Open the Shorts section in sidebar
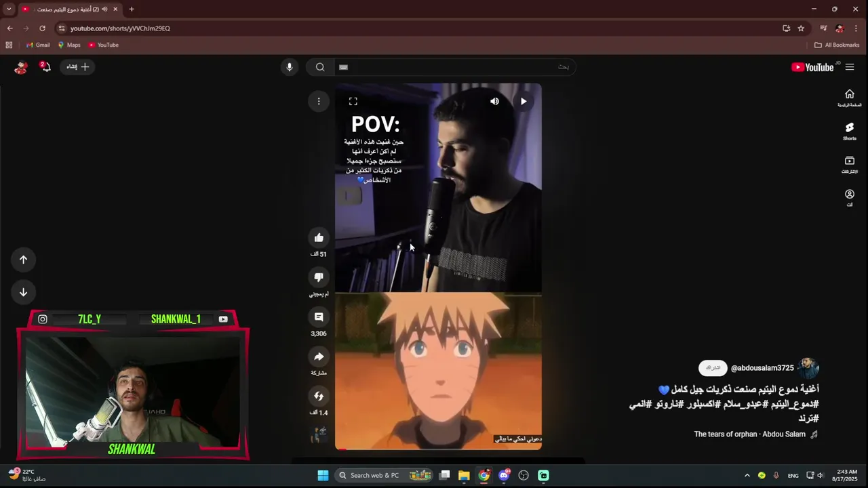Screen dimensions: 868x488 pos(849,131)
